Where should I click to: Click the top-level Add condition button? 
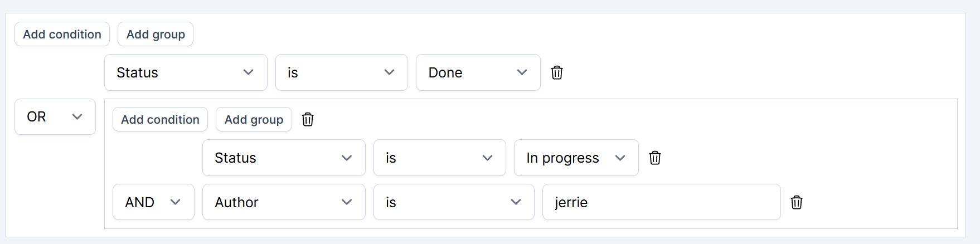point(62,34)
